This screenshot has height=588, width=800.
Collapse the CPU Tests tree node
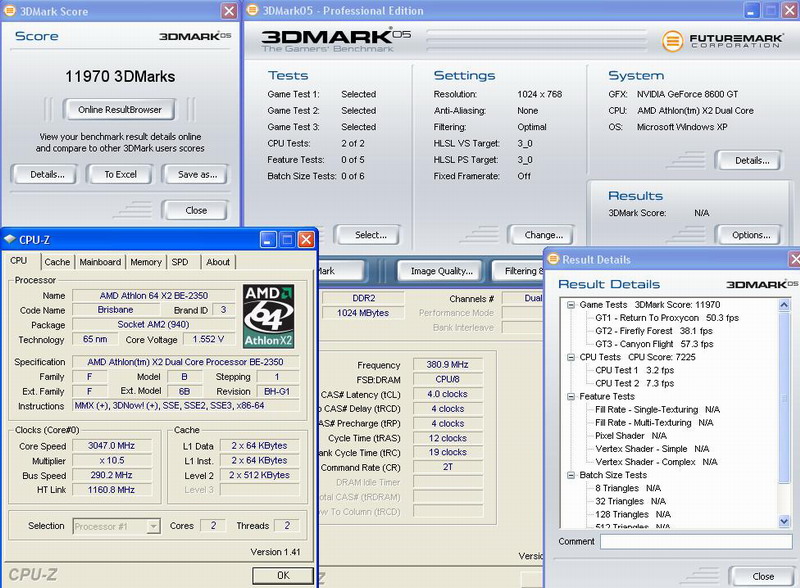point(571,357)
